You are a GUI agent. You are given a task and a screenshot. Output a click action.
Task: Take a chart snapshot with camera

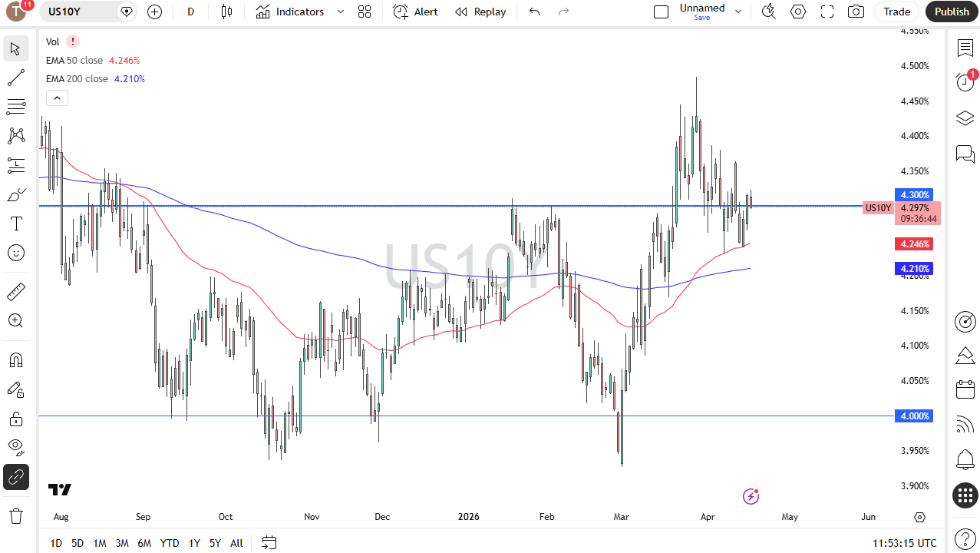tap(856, 12)
